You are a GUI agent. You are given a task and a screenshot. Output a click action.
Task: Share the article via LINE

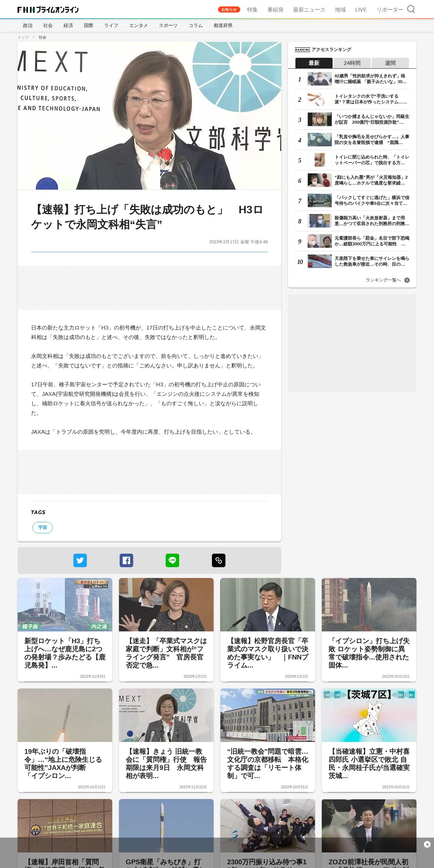[172, 560]
